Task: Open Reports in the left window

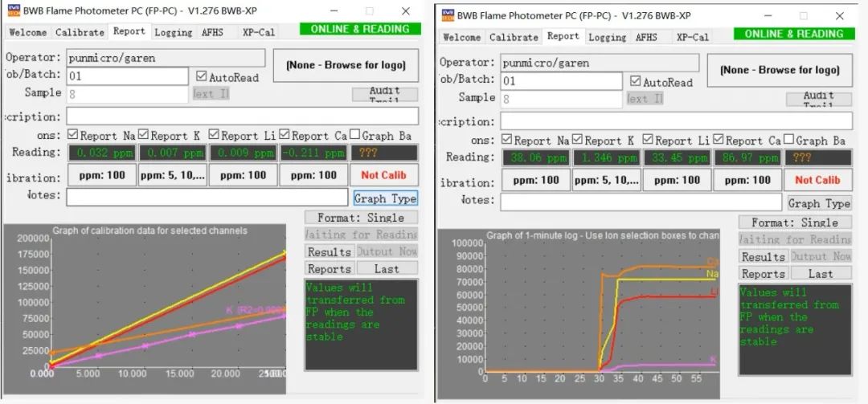Action: point(329,269)
